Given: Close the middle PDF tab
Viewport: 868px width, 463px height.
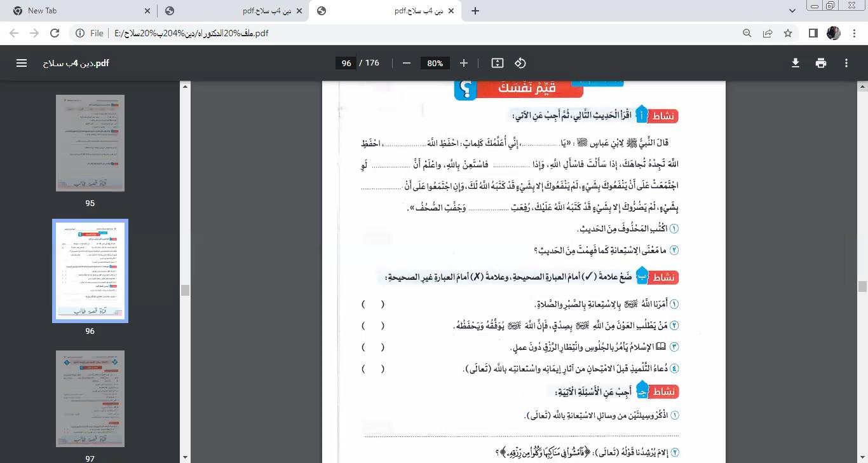Looking at the screenshot, I should point(299,11).
